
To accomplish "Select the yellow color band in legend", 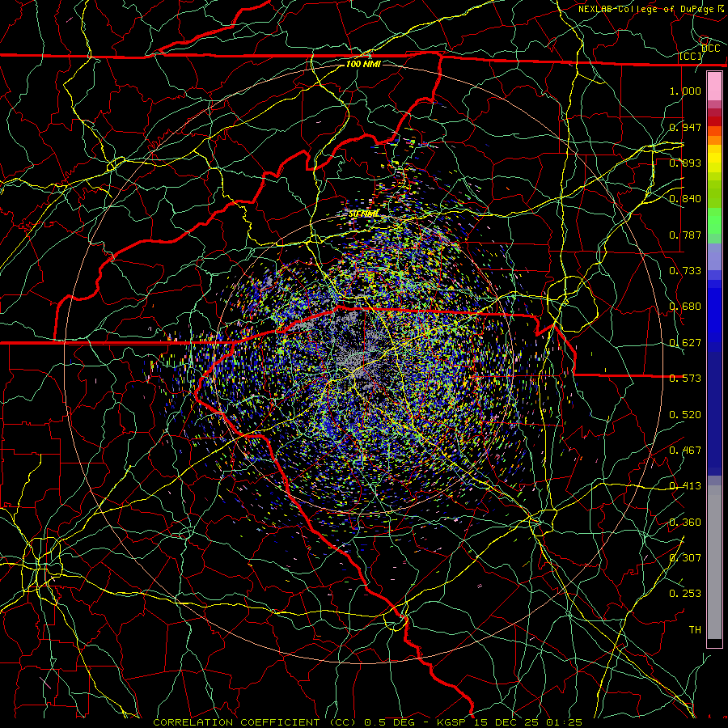I will (x=714, y=159).
